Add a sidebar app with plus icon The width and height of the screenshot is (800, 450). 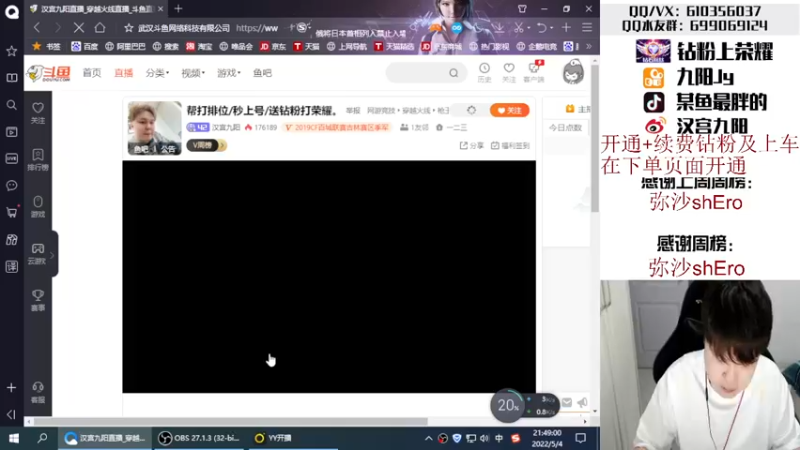11,388
